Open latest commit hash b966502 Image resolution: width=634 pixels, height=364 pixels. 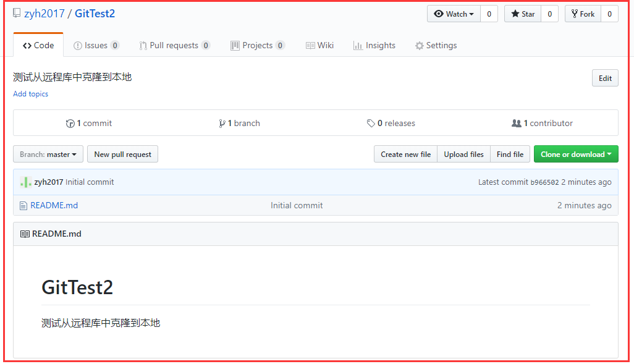(544, 182)
